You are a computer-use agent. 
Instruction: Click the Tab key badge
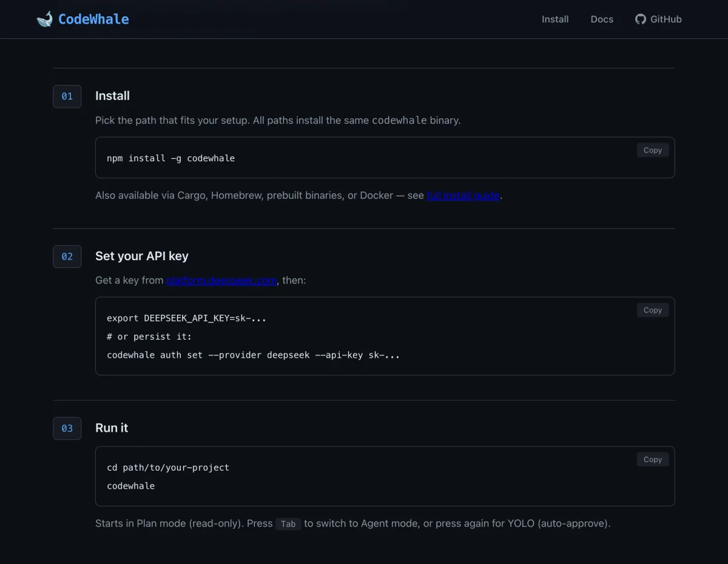(x=288, y=524)
